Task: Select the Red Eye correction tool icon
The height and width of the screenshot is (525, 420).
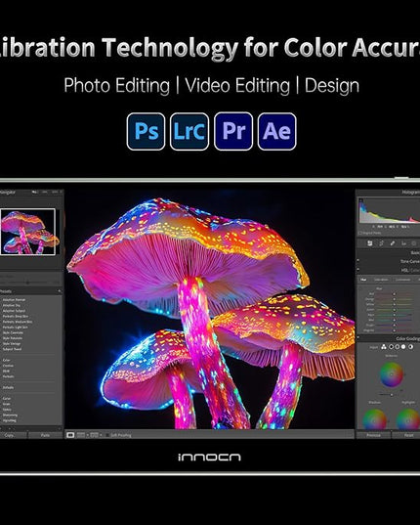Action: tap(404, 243)
